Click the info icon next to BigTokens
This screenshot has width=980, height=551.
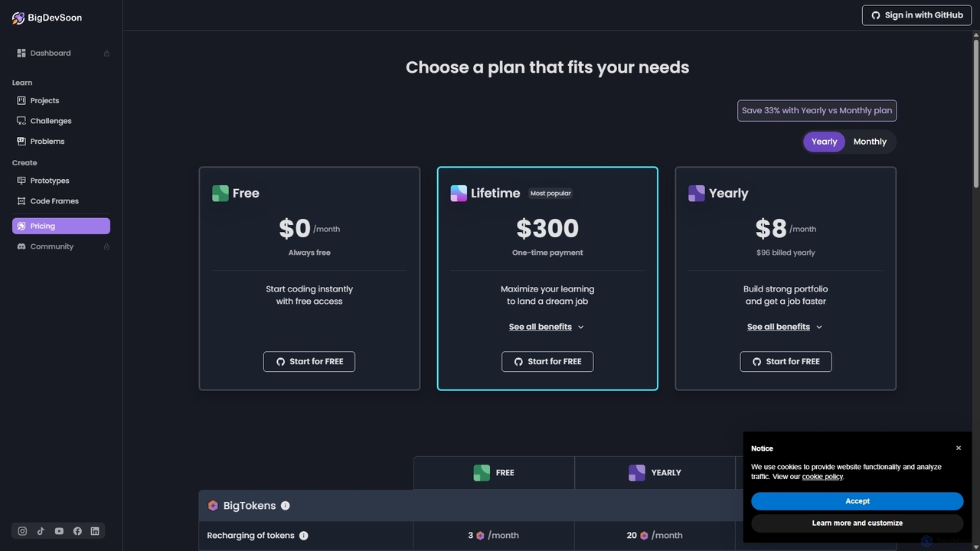[x=286, y=506]
